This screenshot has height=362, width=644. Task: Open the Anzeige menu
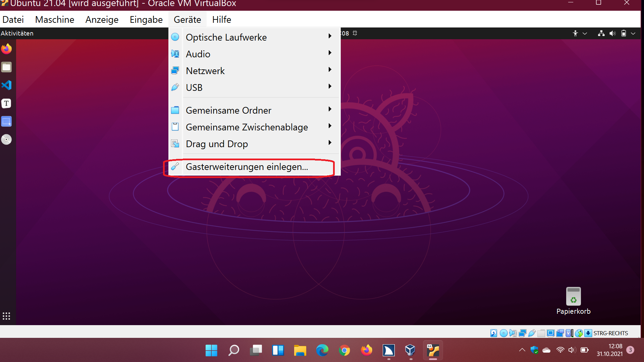pos(102,19)
